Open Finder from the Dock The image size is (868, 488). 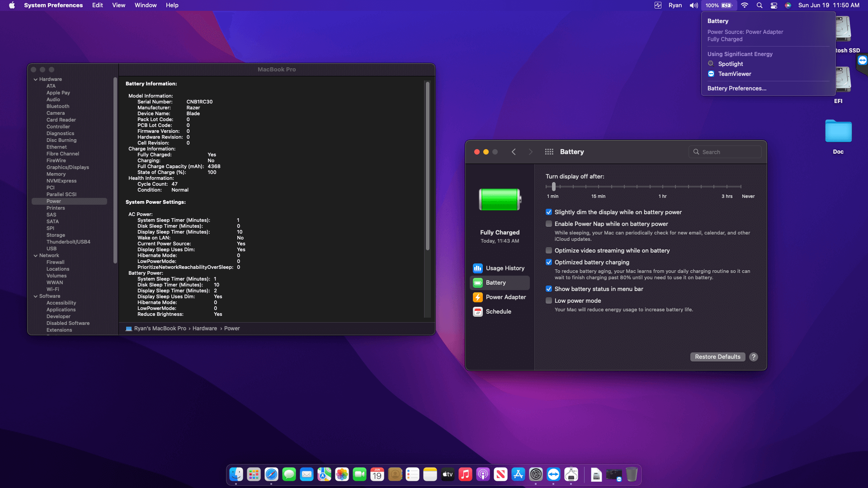(236, 474)
